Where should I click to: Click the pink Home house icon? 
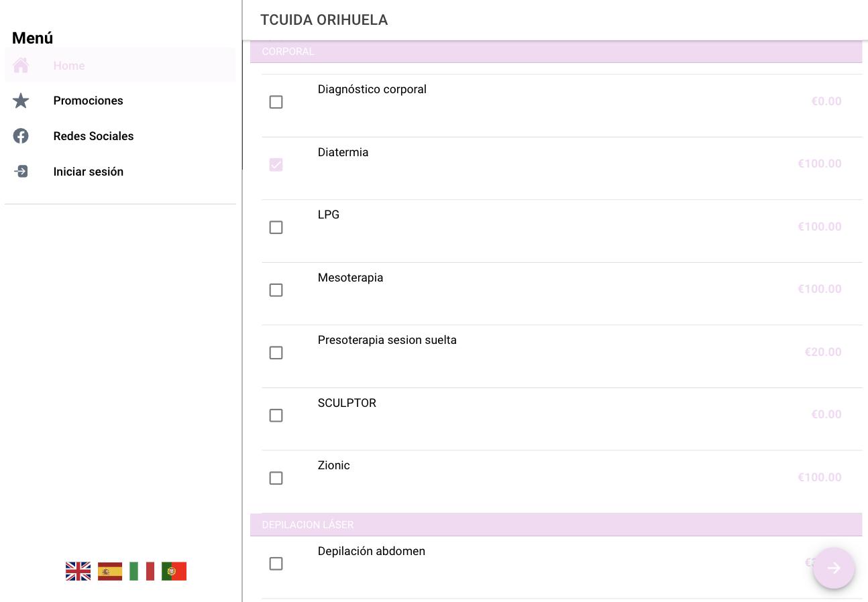tap(21, 65)
